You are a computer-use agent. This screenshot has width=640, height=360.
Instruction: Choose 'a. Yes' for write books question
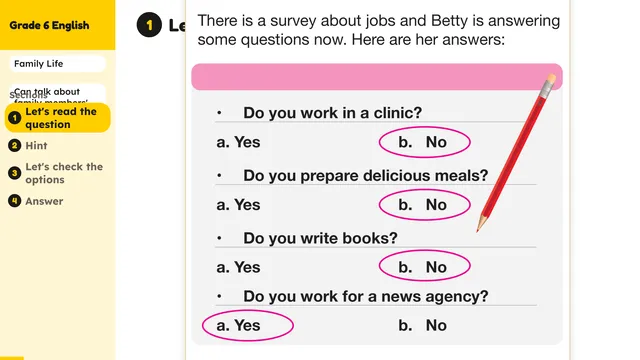tap(238, 267)
